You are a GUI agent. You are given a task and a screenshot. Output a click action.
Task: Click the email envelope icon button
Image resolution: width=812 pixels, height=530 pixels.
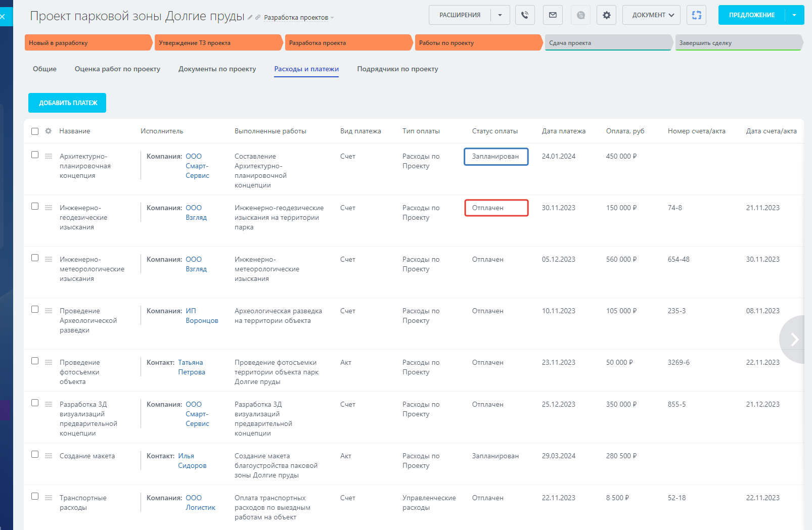point(553,15)
